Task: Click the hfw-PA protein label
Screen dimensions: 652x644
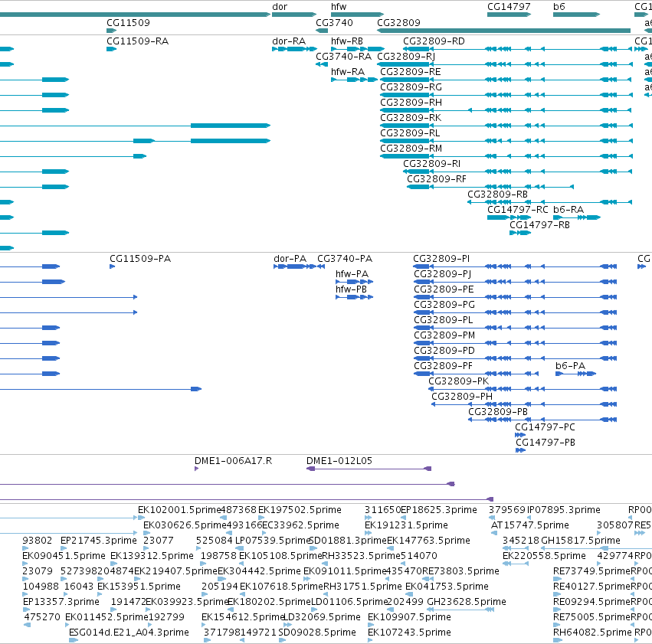Action: coord(352,274)
